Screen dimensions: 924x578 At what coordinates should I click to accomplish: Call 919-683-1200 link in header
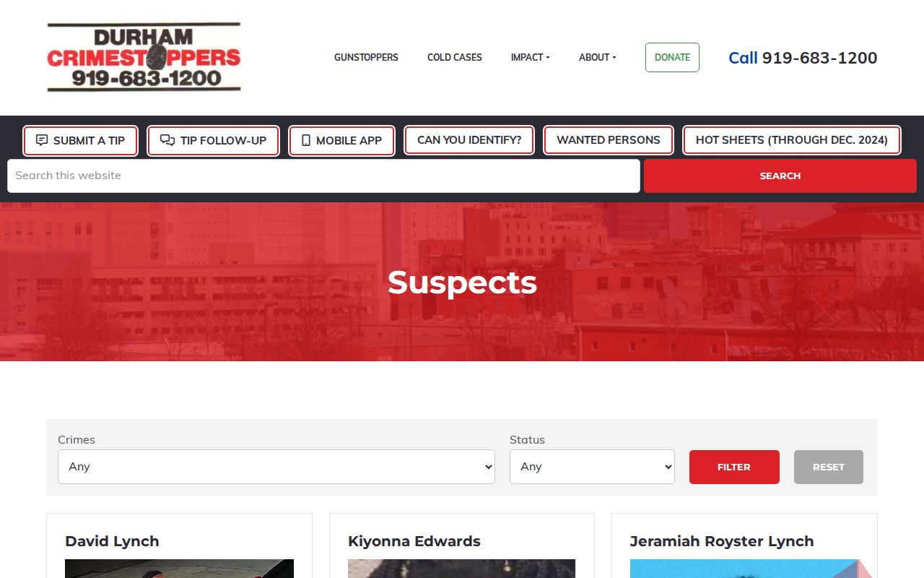coord(803,58)
